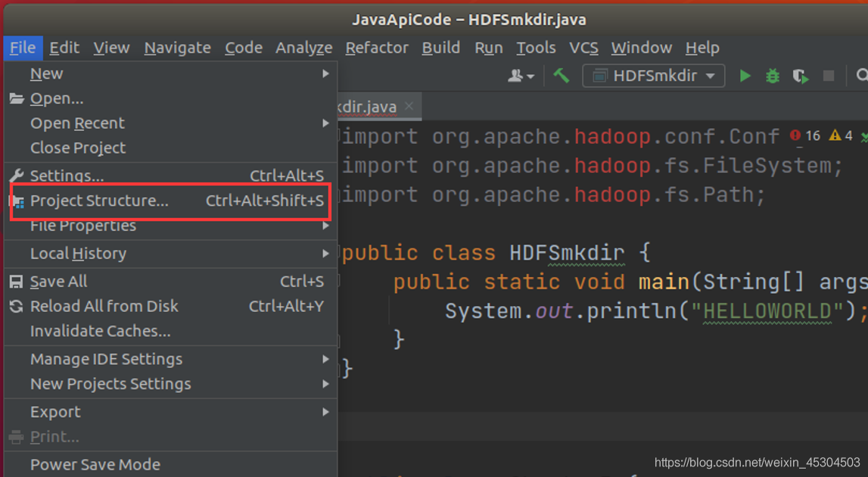Select Close Project
The image size is (868, 477).
170,148
